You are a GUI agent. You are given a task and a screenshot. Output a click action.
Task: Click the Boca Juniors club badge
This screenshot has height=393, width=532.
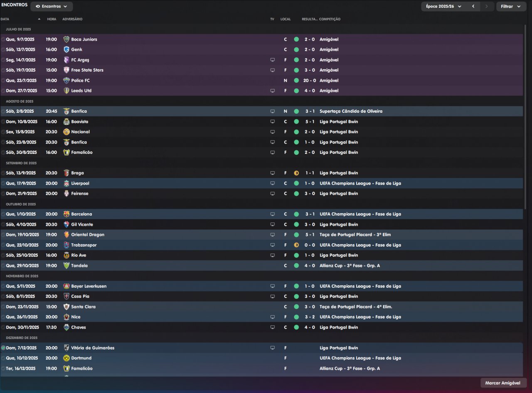tap(66, 40)
